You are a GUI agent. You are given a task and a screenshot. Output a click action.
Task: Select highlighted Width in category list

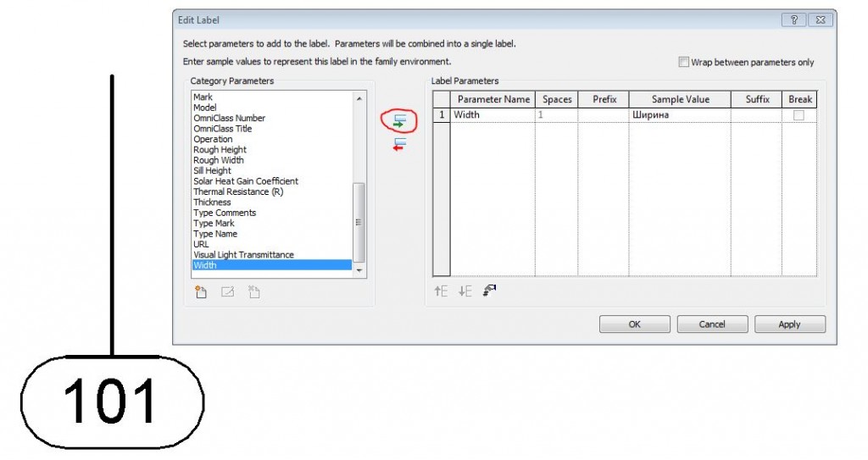tap(272, 265)
